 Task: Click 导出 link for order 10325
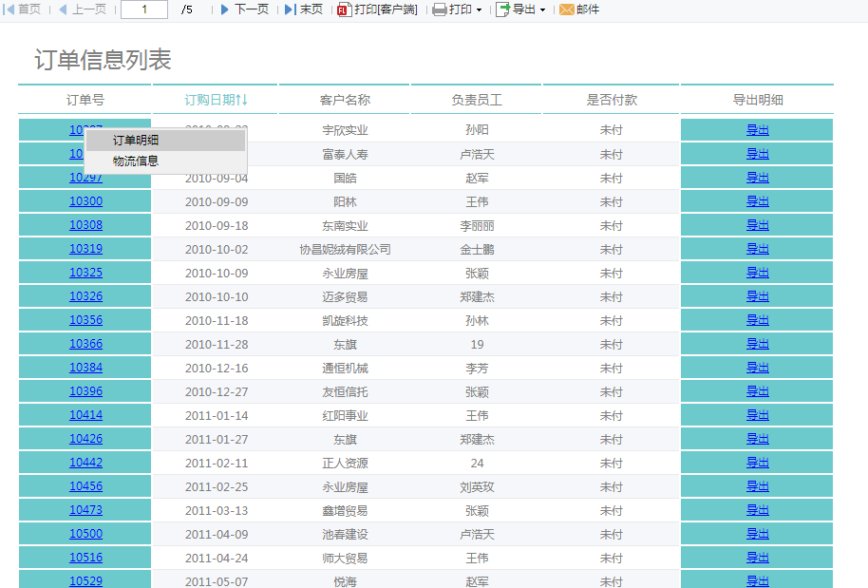pyautogui.click(x=757, y=273)
